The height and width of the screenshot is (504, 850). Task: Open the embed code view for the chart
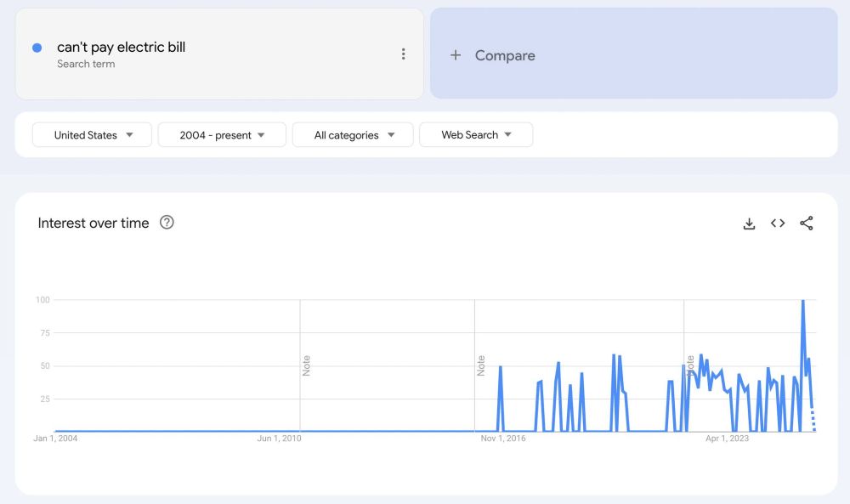coord(778,224)
